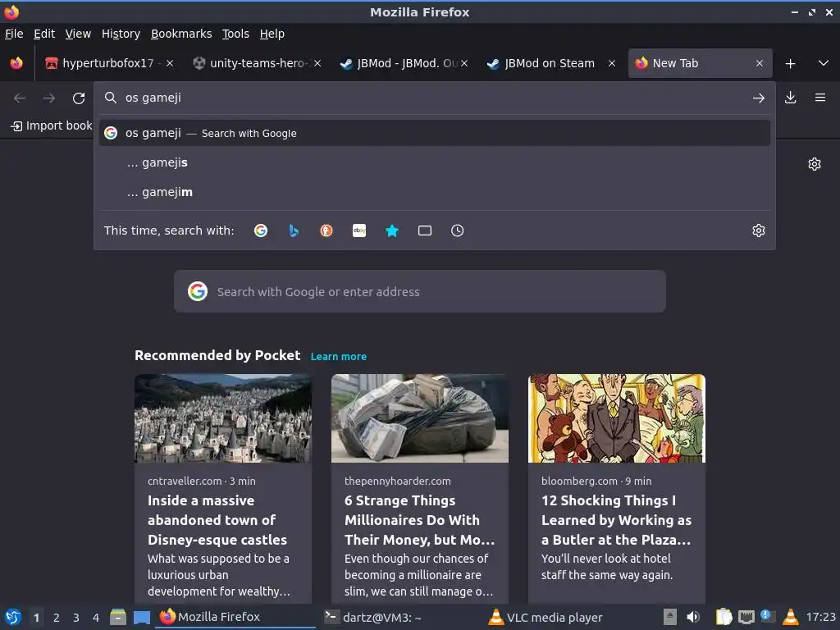This screenshot has width=840, height=630.
Task: Click the 17:23 taskbar clock
Action: click(x=820, y=618)
